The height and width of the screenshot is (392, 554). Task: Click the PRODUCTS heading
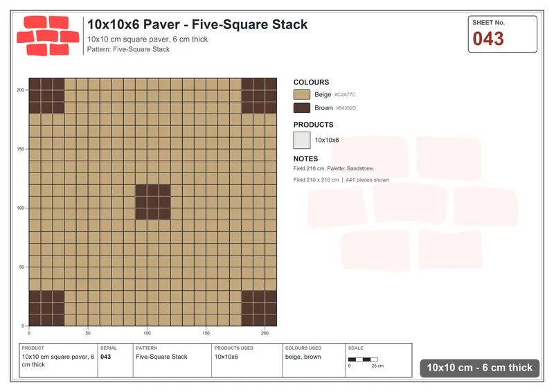click(x=313, y=125)
